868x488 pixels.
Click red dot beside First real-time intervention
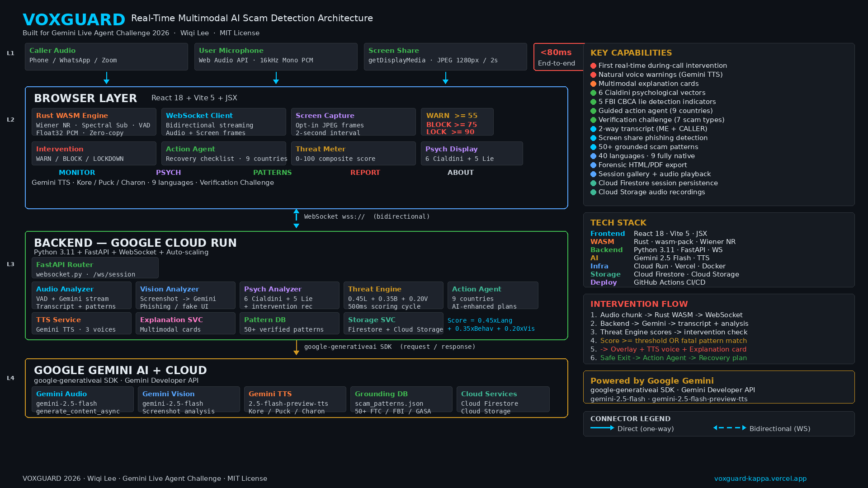[x=593, y=66]
